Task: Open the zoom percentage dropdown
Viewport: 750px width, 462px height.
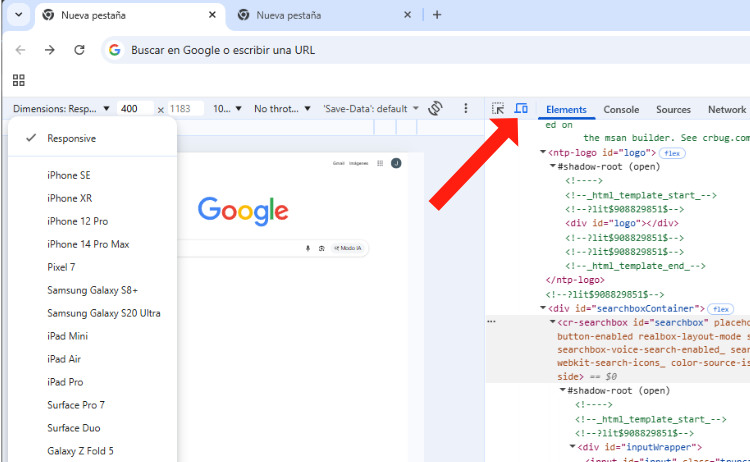Action: (x=227, y=109)
